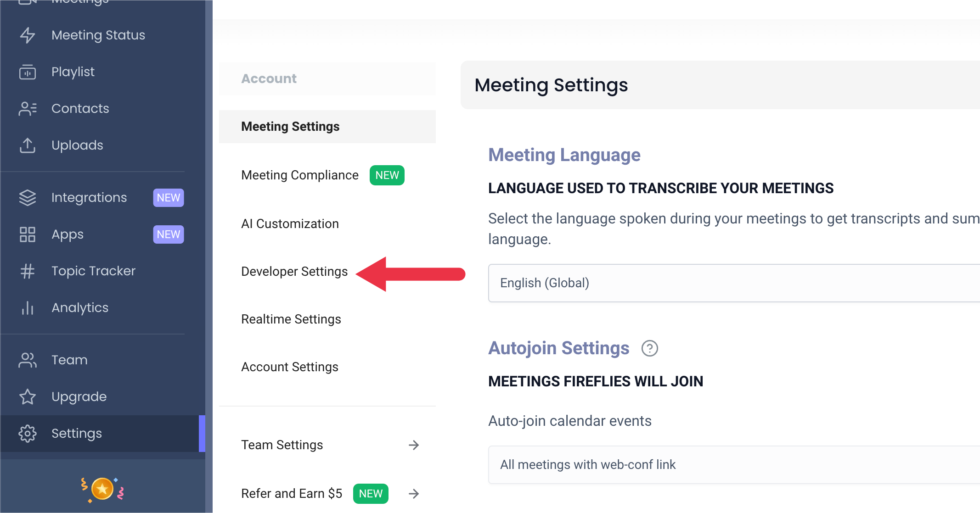Open AI Customization settings
Screen dimensions: 980x513
290,224
